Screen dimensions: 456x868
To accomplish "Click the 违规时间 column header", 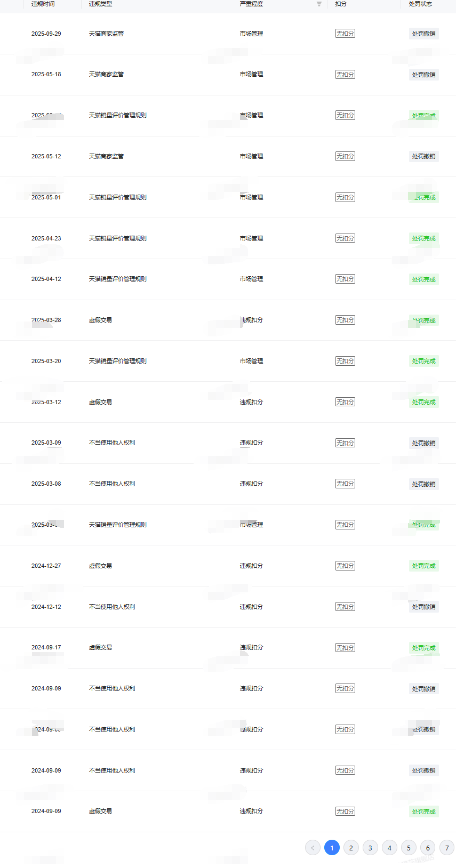I will pos(43,4).
